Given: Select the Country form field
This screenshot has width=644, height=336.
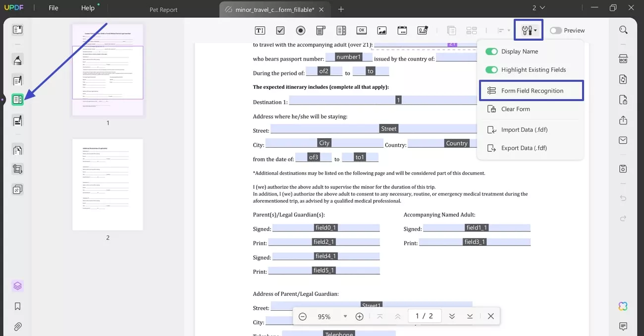Looking at the screenshot, I should (442, 143).
